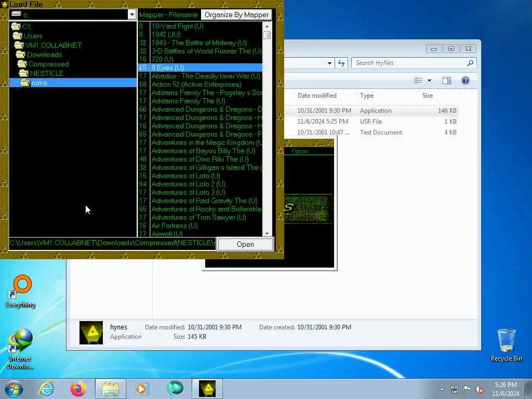532x399 pixels.
Task: Select the ROM '8 Eyes (U)'
Action: click(200, 68)
